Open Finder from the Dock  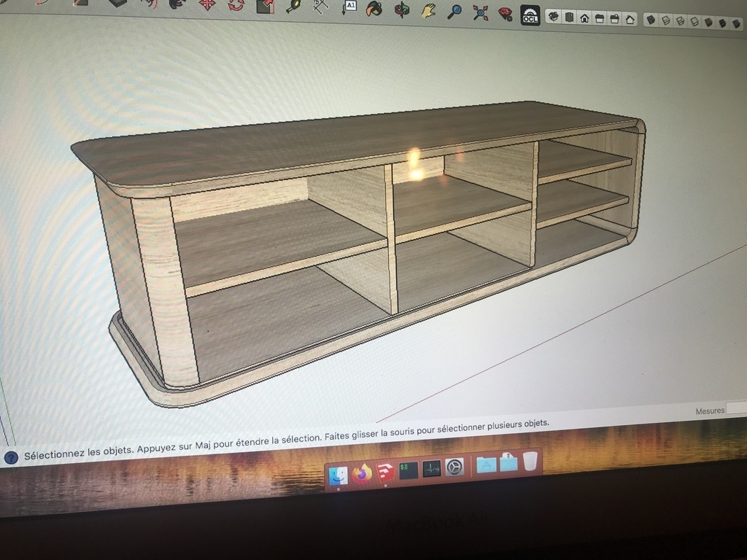tap(338, 475)
